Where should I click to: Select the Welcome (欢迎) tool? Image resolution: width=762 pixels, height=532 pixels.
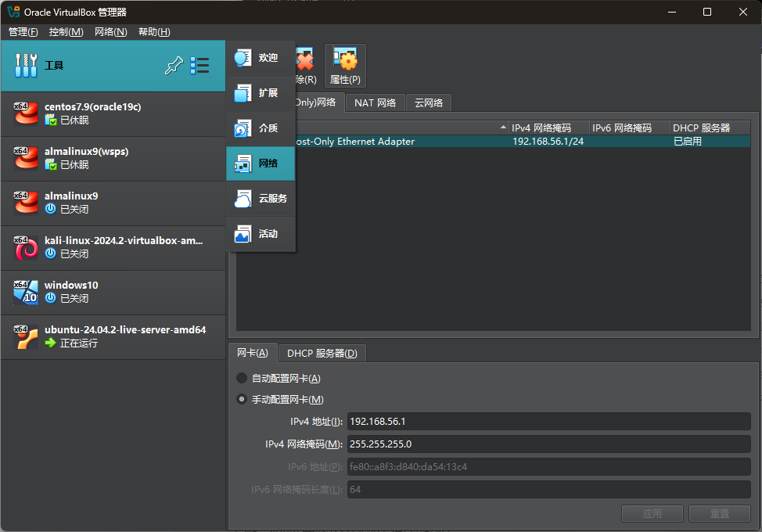[x=261, y=58]
